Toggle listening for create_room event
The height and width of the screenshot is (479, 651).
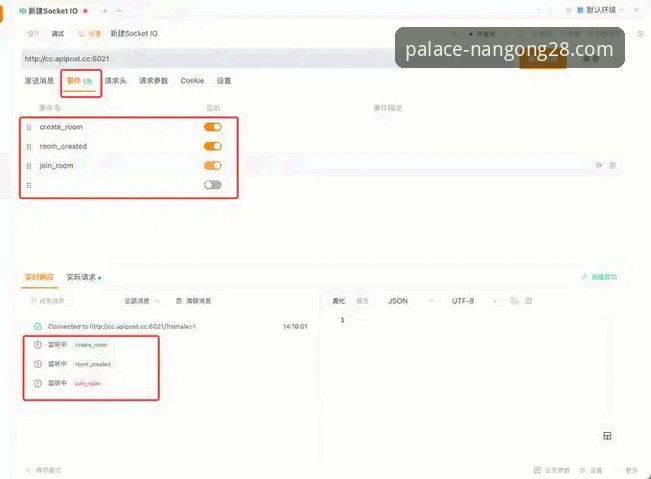[213, 127]
